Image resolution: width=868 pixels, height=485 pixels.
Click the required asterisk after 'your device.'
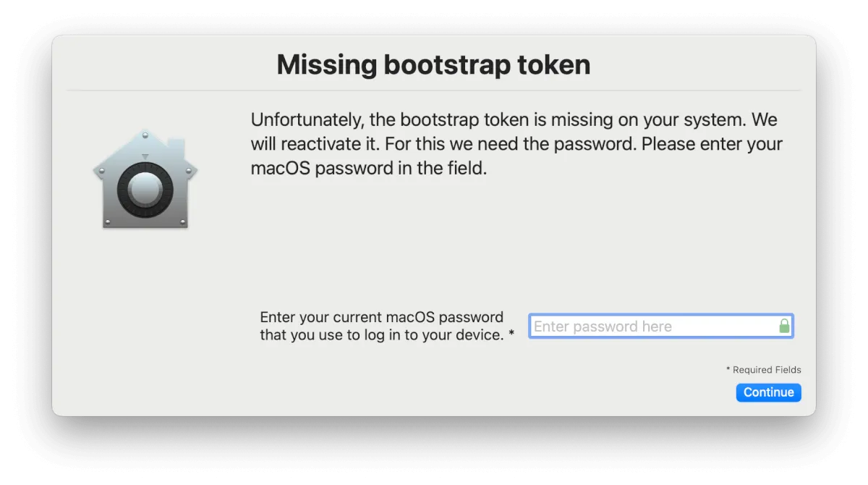point(511,334)
